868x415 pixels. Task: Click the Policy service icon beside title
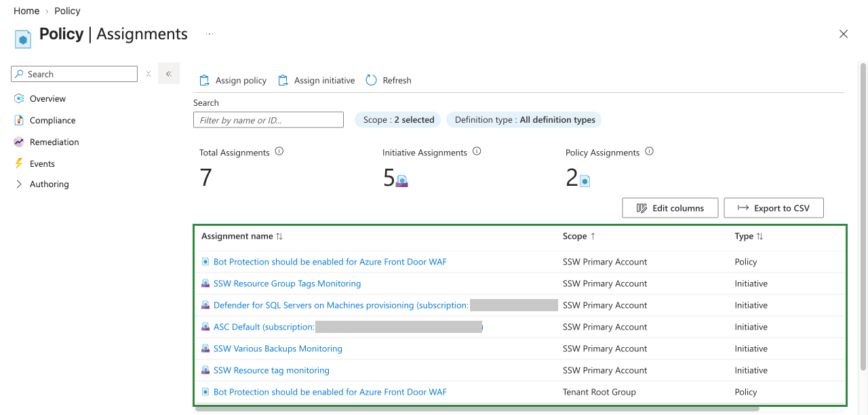pos(23,39)
